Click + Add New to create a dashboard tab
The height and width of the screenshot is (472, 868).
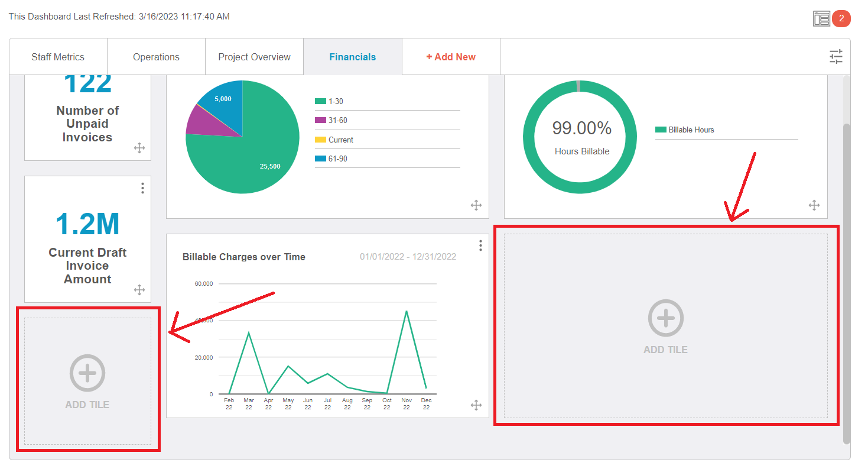coord(451,57)
